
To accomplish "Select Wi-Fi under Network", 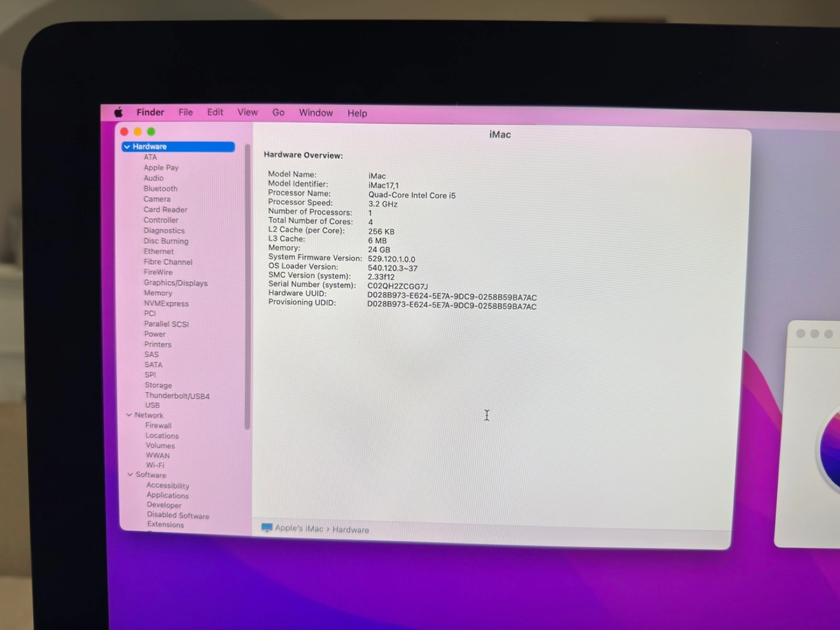I will (x=155, y=465).
